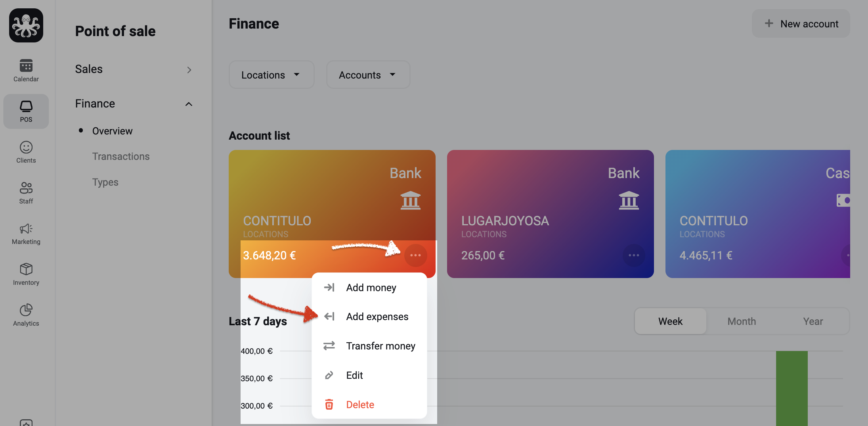Open the Accounts filter dropdown
868x426 pixels.
tap(368, 75)
